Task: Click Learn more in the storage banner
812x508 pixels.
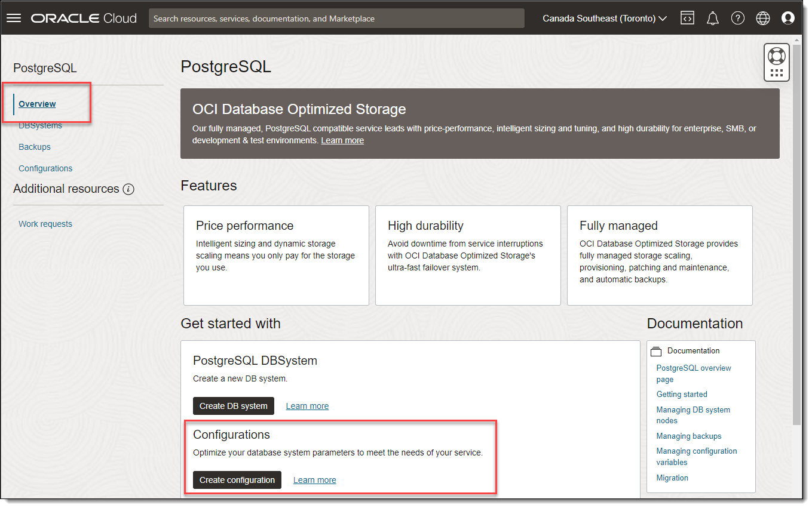Action: point(342,140)
